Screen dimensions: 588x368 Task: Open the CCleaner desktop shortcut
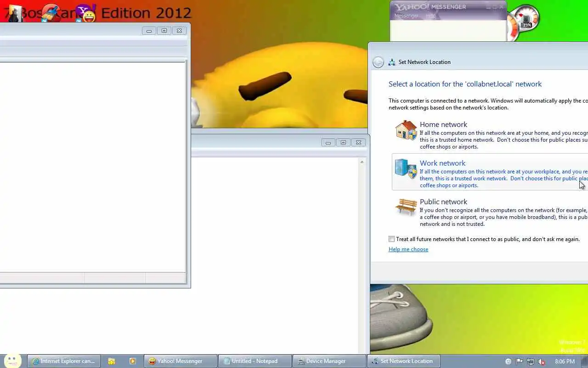(x=51, y=13)
